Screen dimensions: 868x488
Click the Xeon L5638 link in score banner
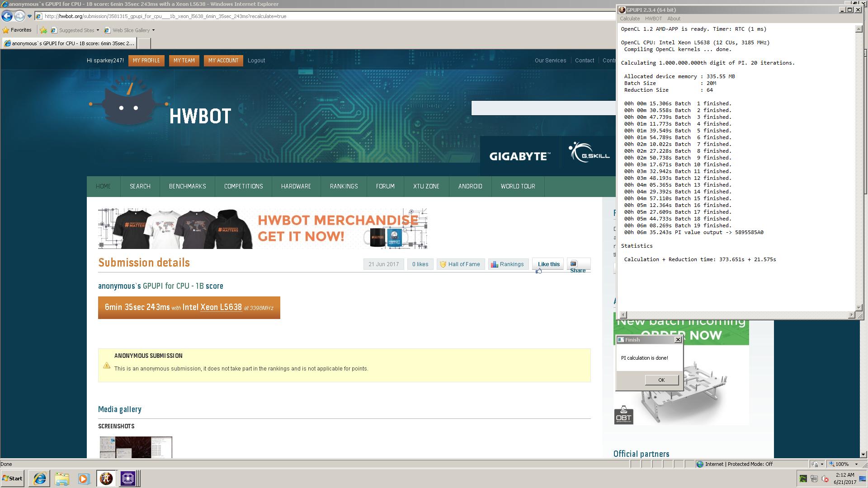[221, 307]
